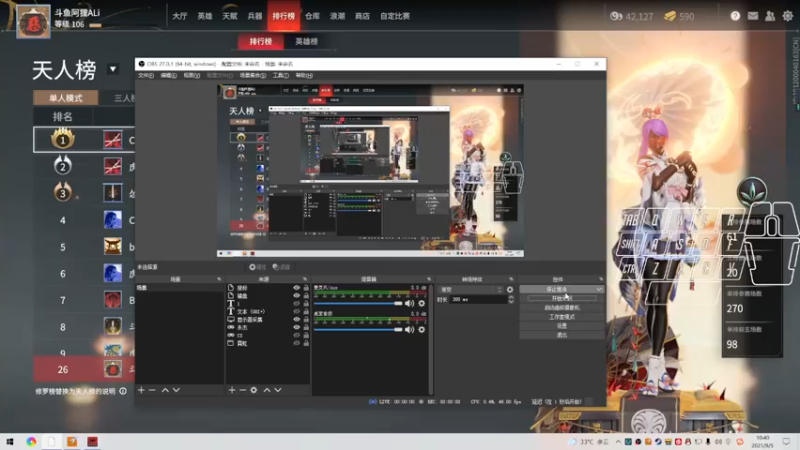Open the transition type dropdown
This screenshot has width=800, height=450.
pos(470,289)
